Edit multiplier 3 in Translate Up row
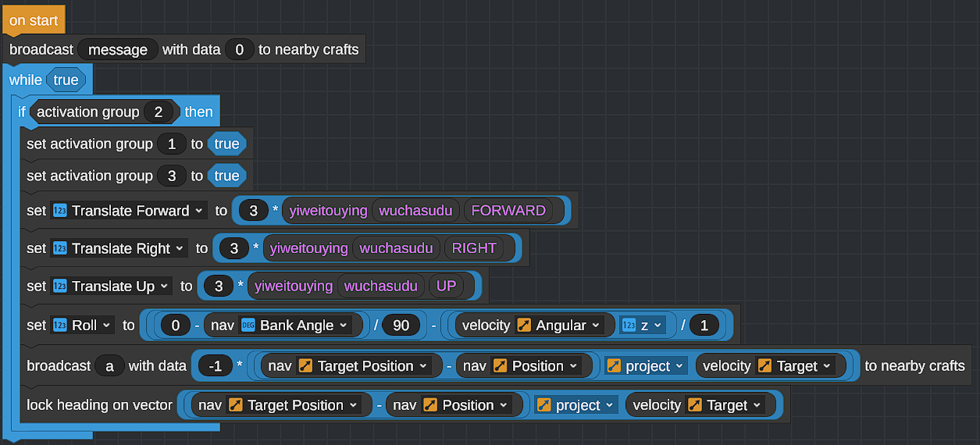 pyautogui.click(x=219, y=287)
